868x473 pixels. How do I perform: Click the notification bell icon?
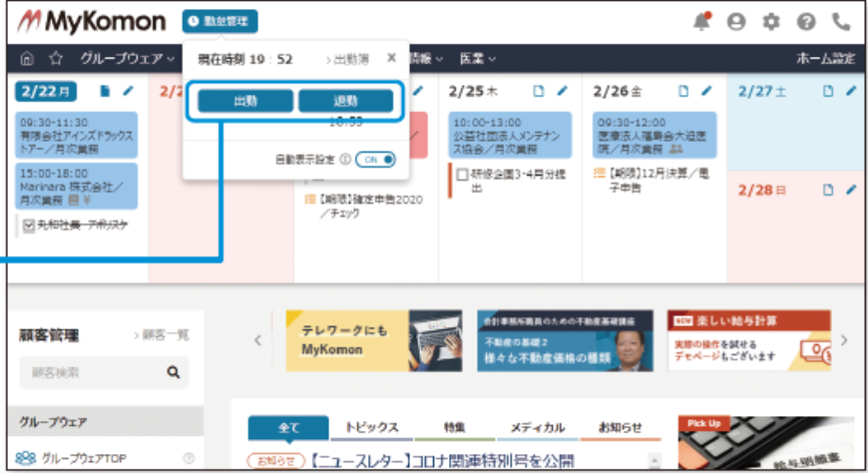pyautogui.click(x=702, y=22)
